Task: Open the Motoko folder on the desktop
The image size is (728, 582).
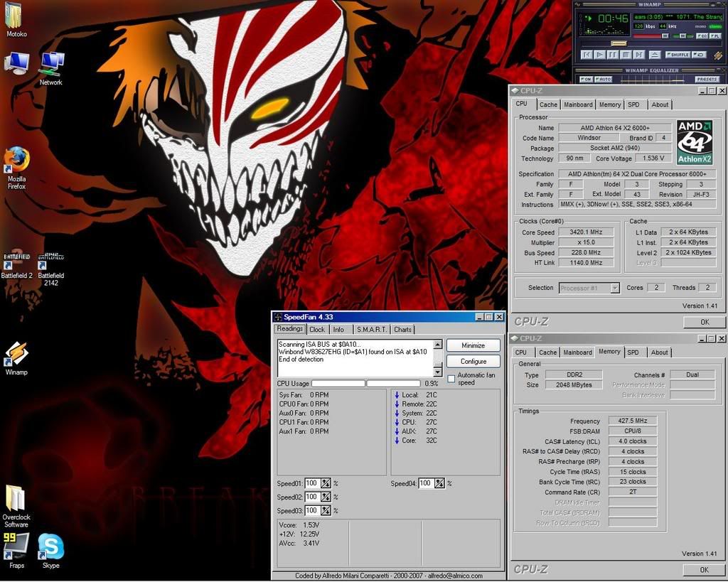Action: (16, 20)
